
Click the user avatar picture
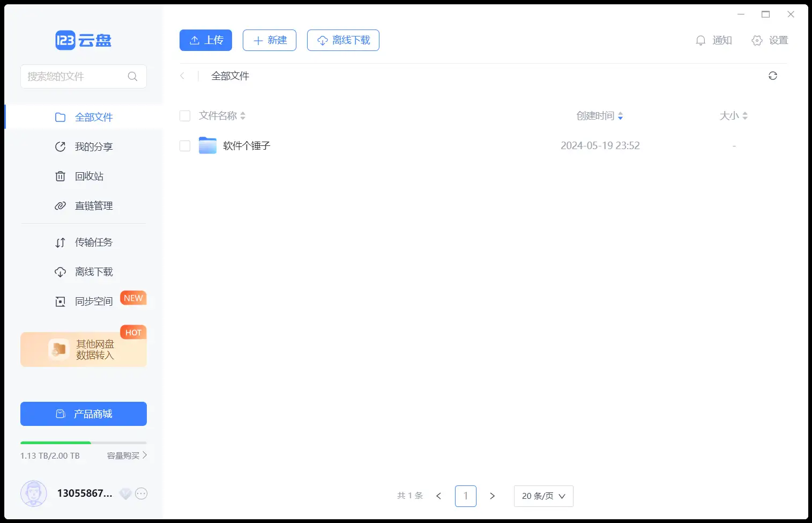point(34,493)
